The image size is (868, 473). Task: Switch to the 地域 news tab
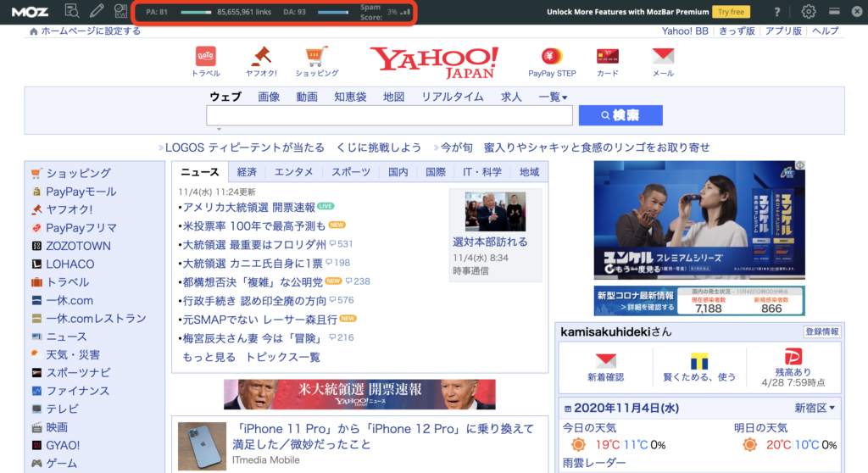click(x=529, y=172)
